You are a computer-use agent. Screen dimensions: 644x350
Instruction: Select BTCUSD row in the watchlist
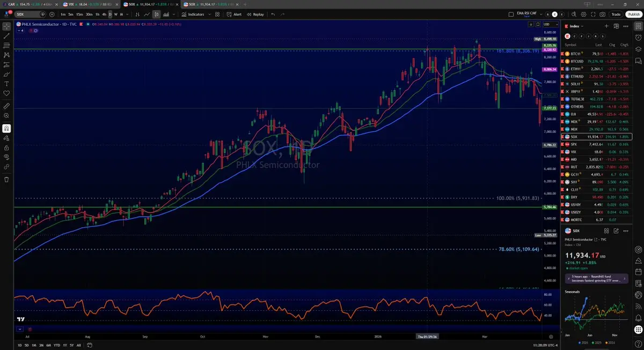click(596, 61)
